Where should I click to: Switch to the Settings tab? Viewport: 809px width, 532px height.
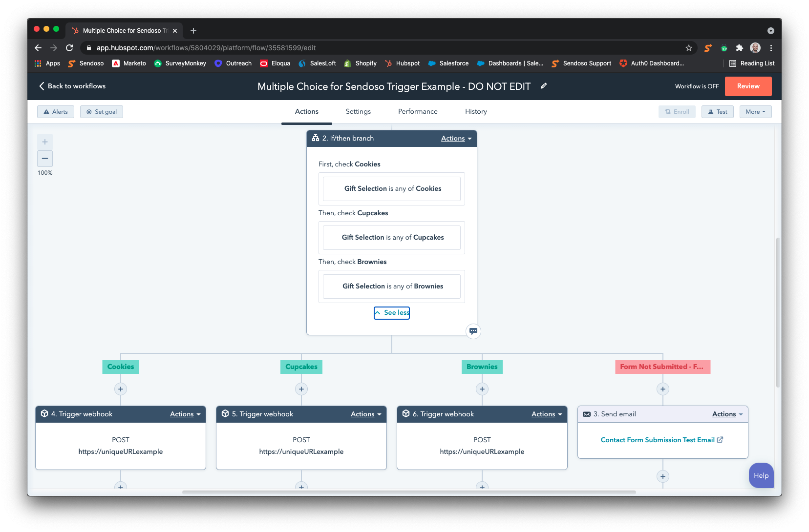pos(358,112)
